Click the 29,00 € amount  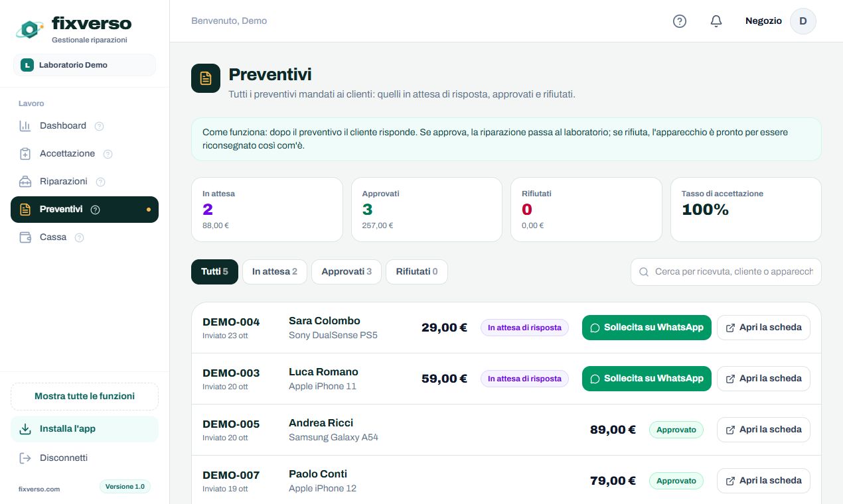444,328
